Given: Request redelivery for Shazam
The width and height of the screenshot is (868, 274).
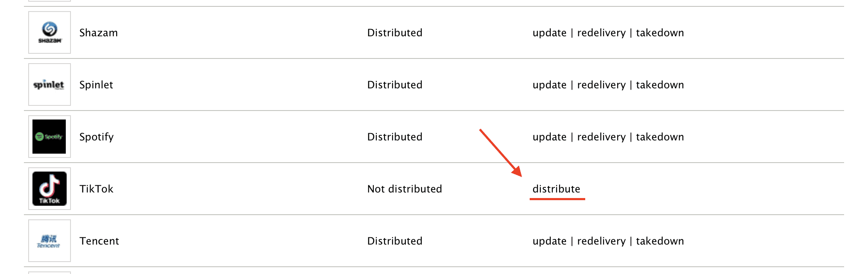Looking at the screenshot, I should pos(601,33).
